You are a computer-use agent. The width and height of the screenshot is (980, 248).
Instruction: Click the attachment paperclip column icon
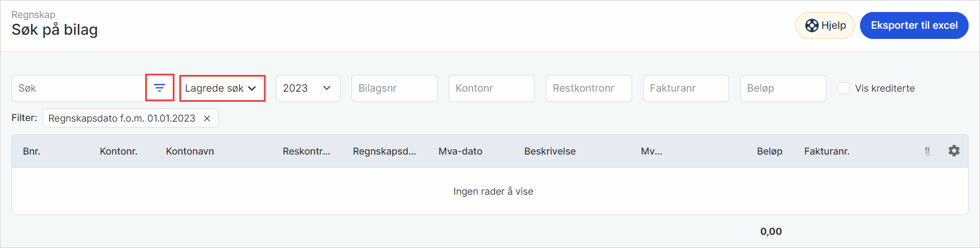(927, 152)
